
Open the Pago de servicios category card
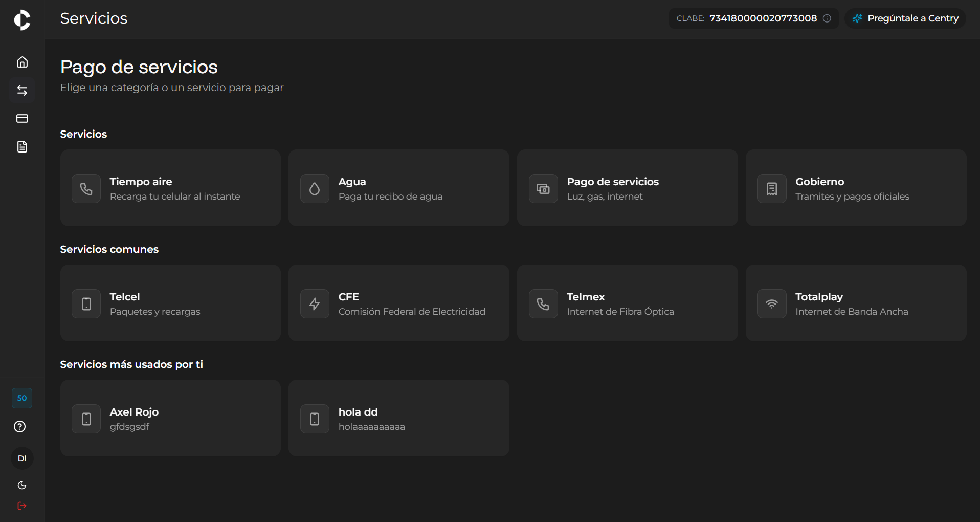[628, 188]
